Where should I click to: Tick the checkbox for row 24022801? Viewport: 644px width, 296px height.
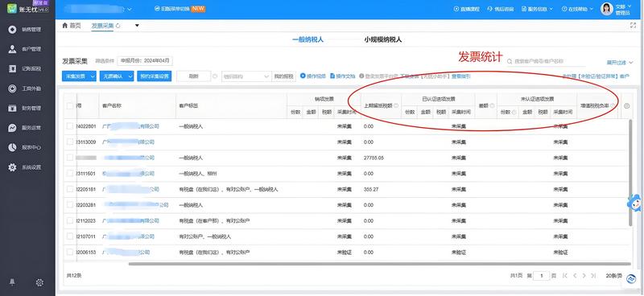tap(70, 126)
